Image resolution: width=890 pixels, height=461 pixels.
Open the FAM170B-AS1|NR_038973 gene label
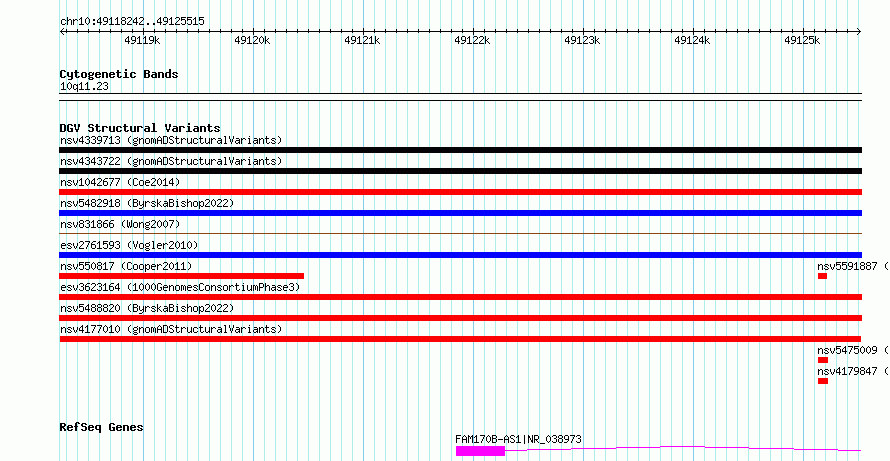click(x=518, y=439)
